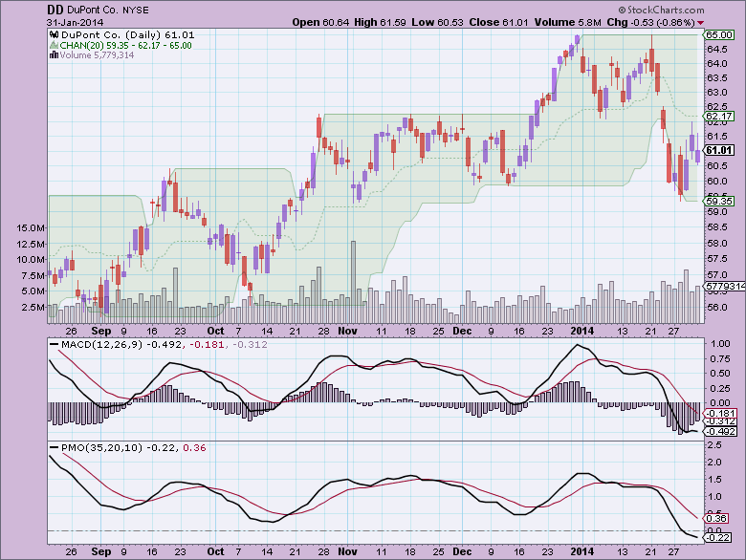Viewport: 746px width, 560px height.
Task: Click the 0.75 label on MACD axis
Action: 719,359
